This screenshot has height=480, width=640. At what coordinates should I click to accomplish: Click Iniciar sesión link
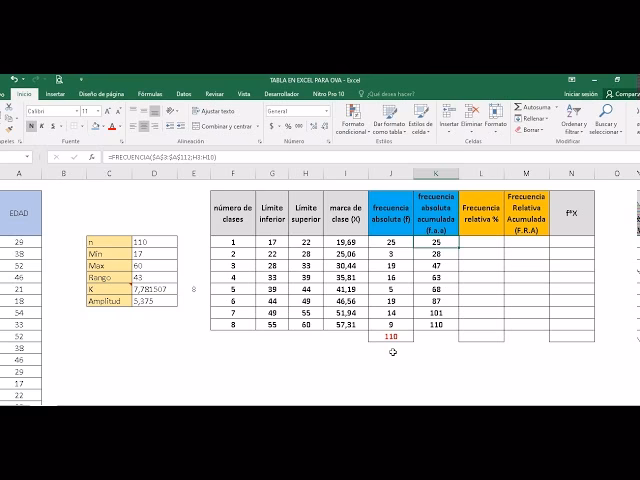point(580,94)
